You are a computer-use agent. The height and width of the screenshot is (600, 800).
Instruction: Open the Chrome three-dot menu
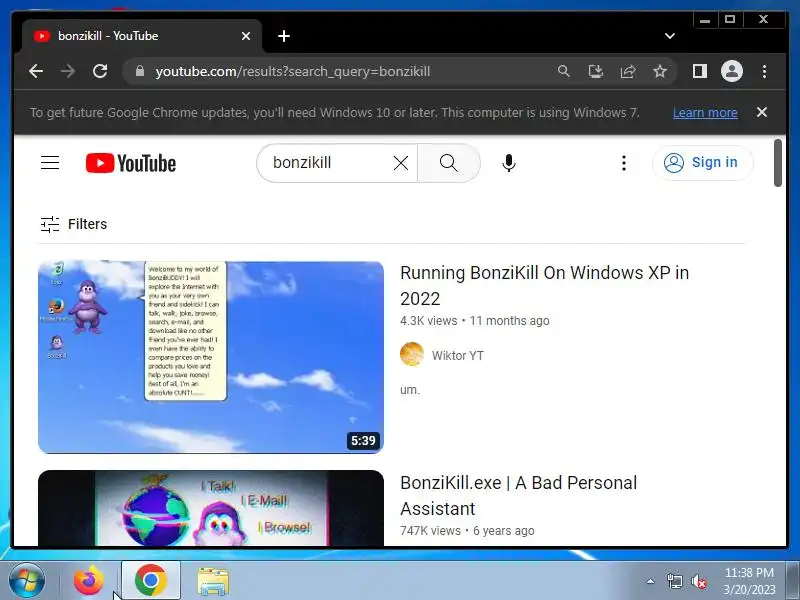pyautogui.click(x=764, y=71)
